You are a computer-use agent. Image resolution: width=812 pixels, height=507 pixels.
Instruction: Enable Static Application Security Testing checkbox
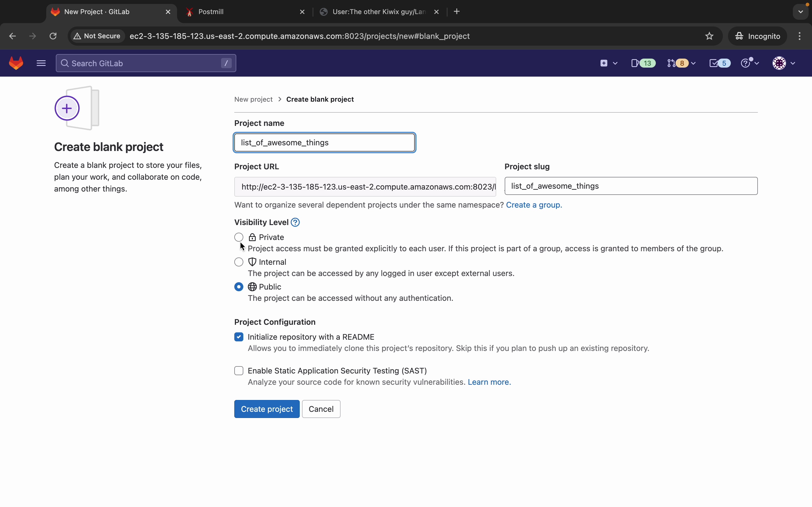coord(239,370)
